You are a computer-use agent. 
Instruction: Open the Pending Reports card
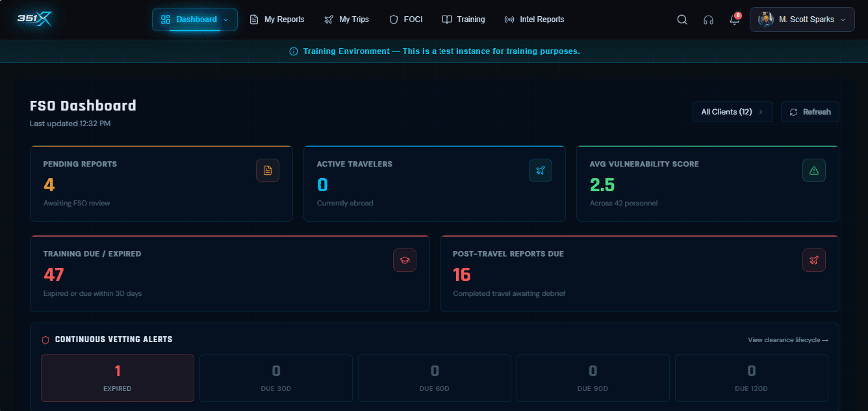(161, 183)
